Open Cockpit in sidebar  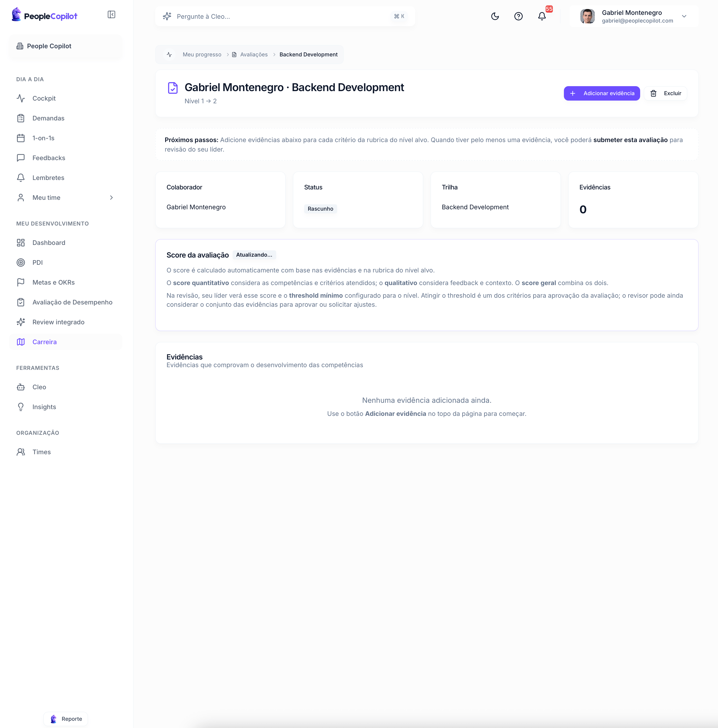[x=65, y=98]
